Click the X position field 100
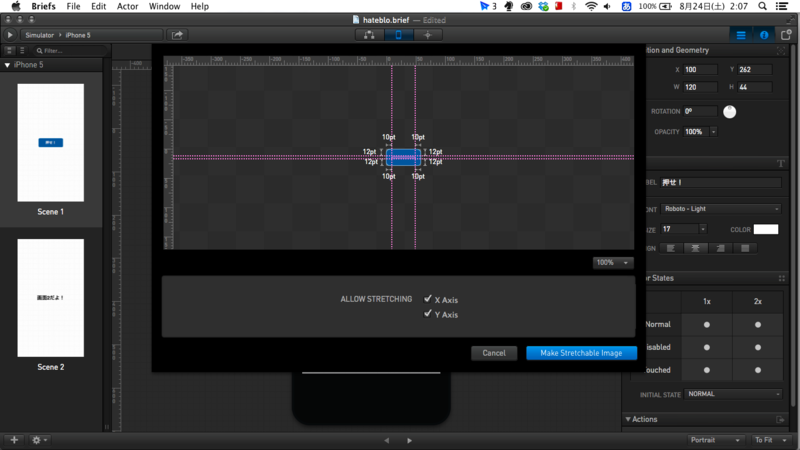This screenshot has width=800, height=450. tap(701, 70)
